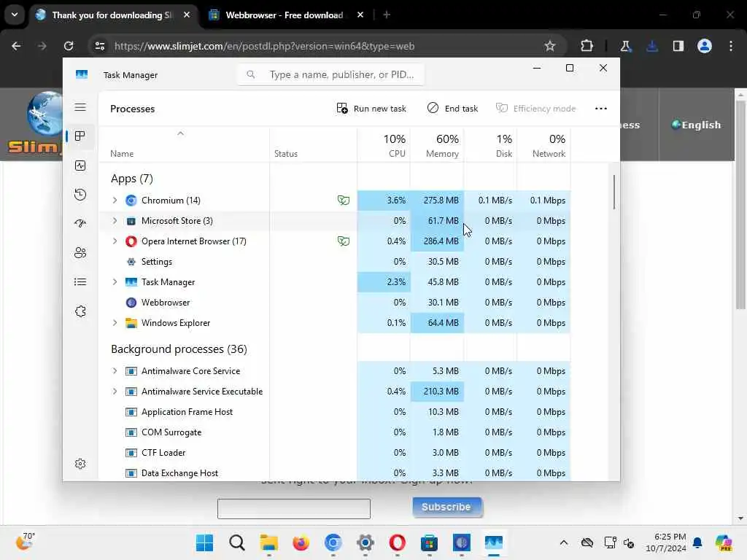This screenshot has height=560, width=747.
Task: Click the Chromium efficiency leaf icon
Action: click(x=344, y=200)
